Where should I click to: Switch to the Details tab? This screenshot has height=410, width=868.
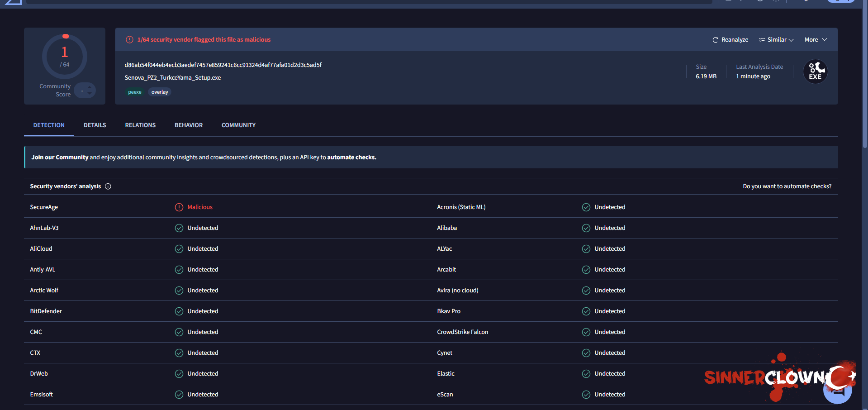95,125
